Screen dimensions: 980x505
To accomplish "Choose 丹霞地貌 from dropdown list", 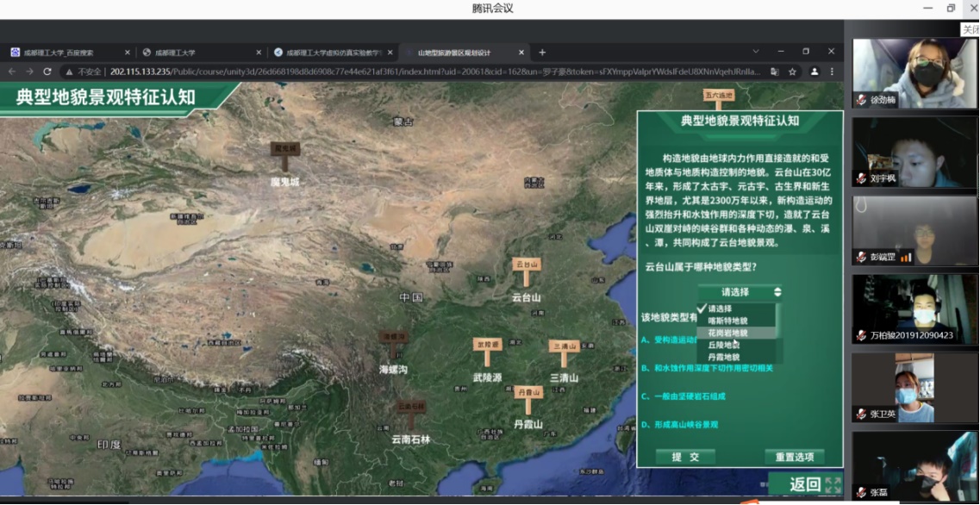I will (736, 357).
